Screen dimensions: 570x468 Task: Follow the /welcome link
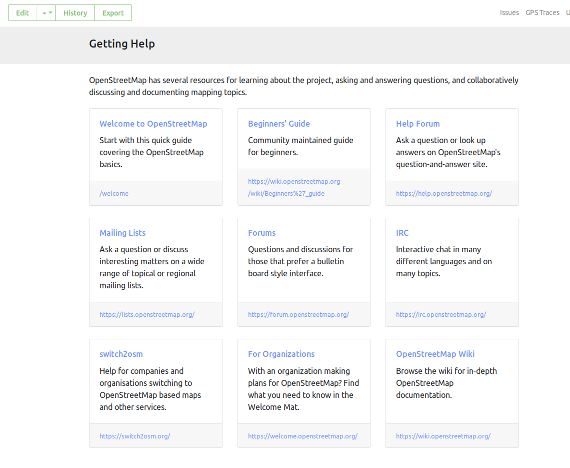click(x=114, y=193)
